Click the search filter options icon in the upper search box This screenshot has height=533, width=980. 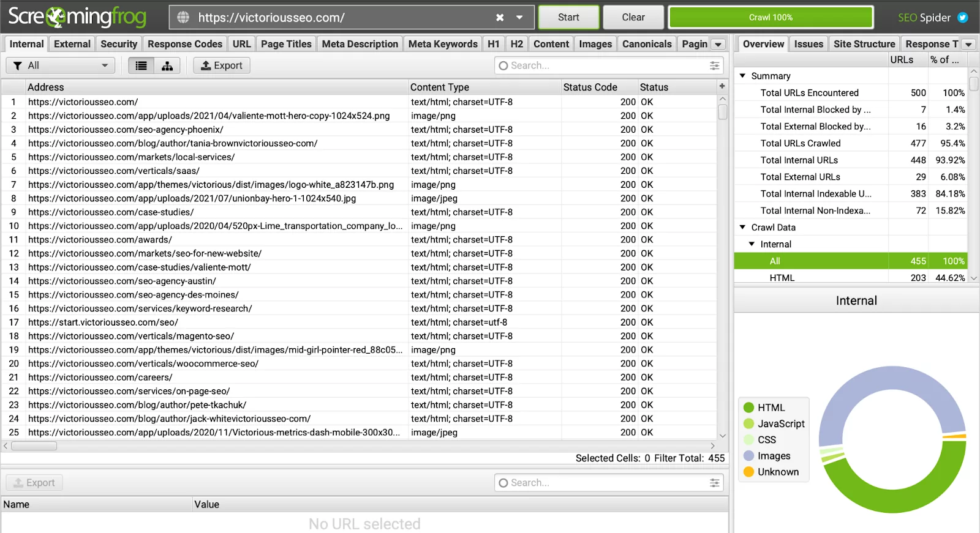[x=714, y=65]
